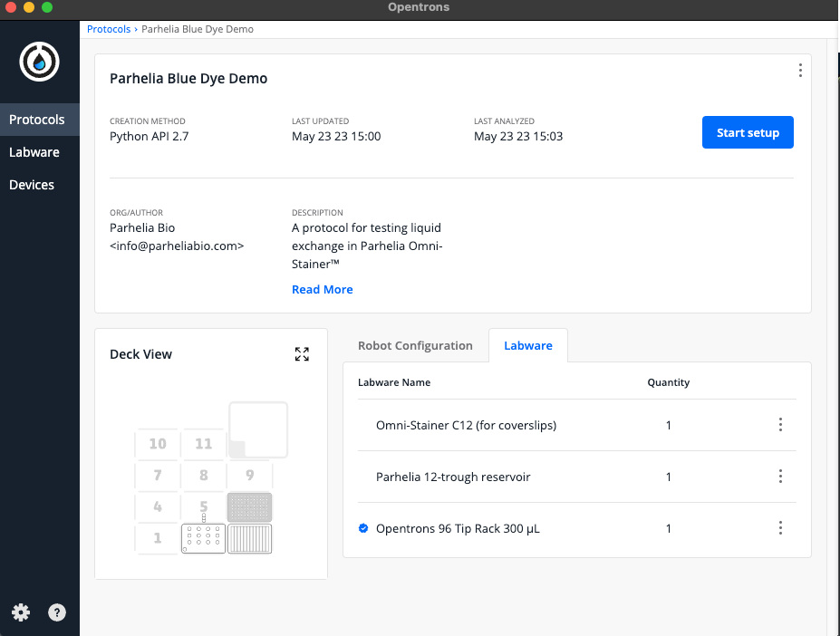The width and height of the screenshot is (840, 636).
Task: Switch to the Robot Configuration tab
Action: tap(415, 345)
